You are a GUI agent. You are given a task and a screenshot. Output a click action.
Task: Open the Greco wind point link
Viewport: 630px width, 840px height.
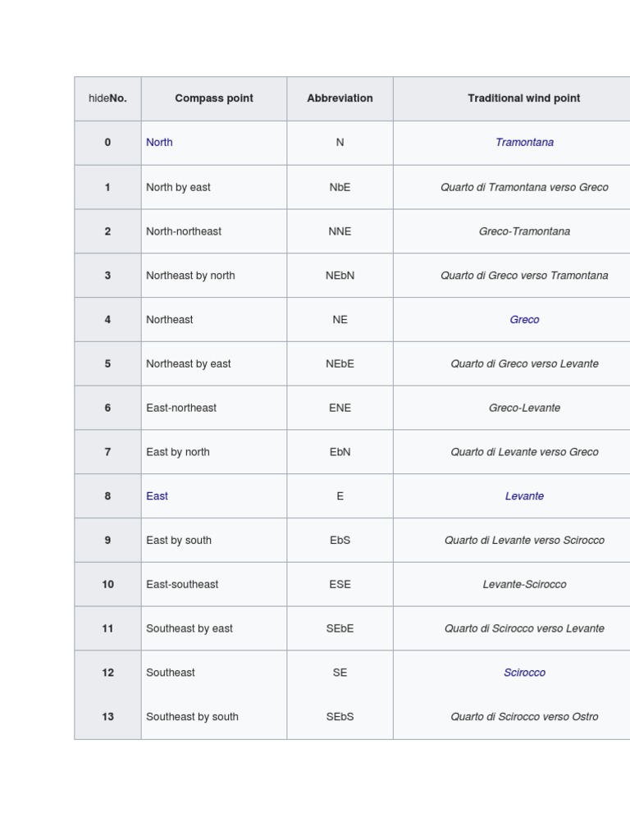pyautogui.click(x=524, y=319)
